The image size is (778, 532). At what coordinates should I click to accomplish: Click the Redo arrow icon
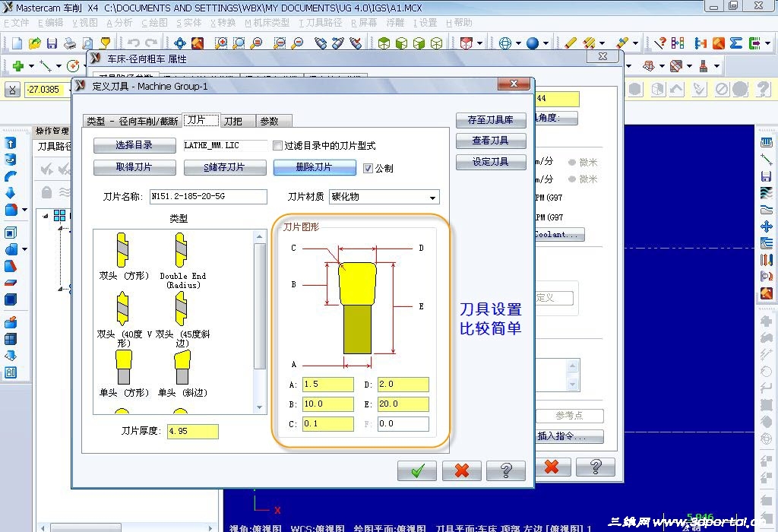151,43
